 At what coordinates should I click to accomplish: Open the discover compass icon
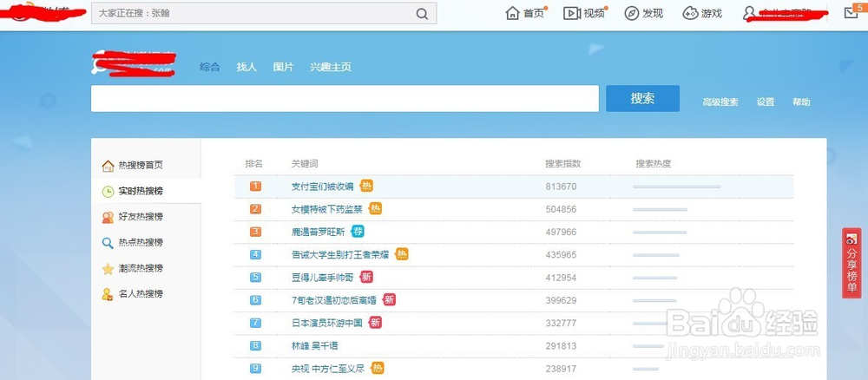click(632, 13)
